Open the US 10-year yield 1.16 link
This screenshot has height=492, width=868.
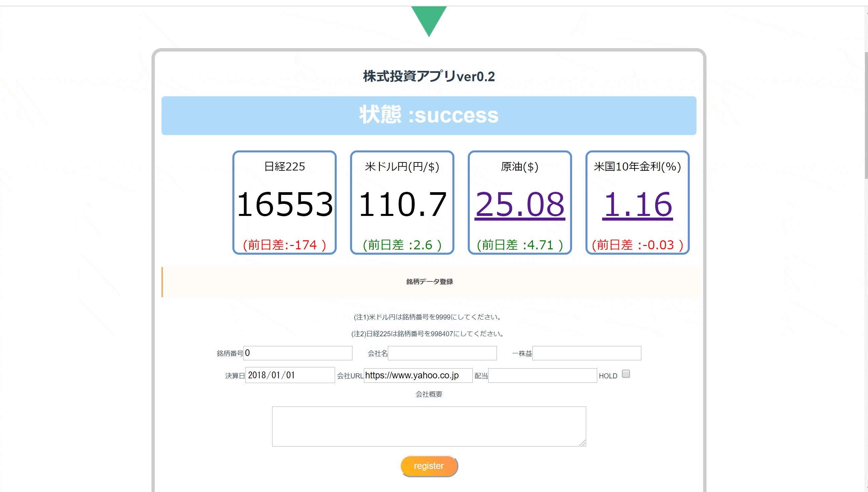coord(637,205)
